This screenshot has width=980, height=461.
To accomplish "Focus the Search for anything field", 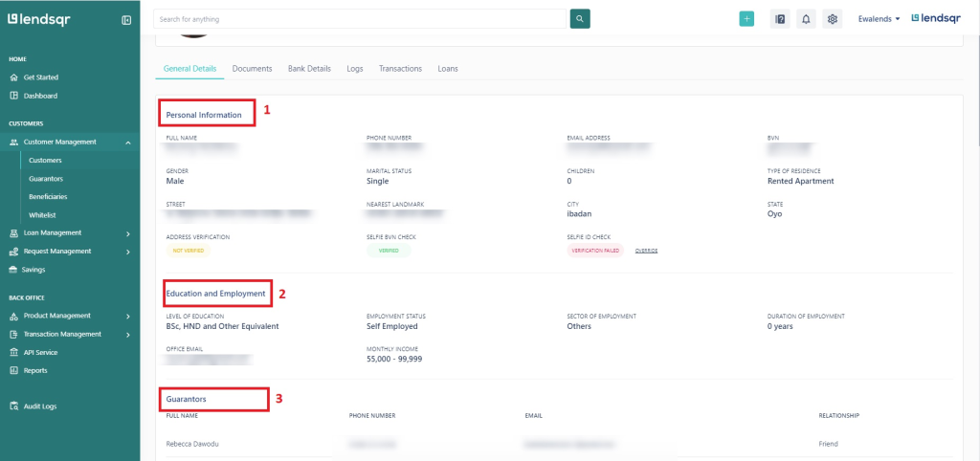I will [x=360, y=19].
